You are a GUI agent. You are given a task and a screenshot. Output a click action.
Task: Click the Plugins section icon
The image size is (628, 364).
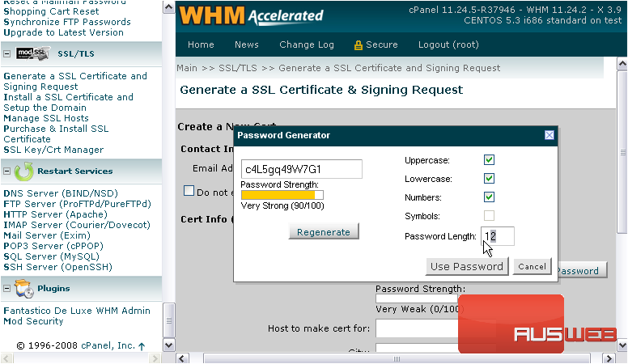point(23,289)
